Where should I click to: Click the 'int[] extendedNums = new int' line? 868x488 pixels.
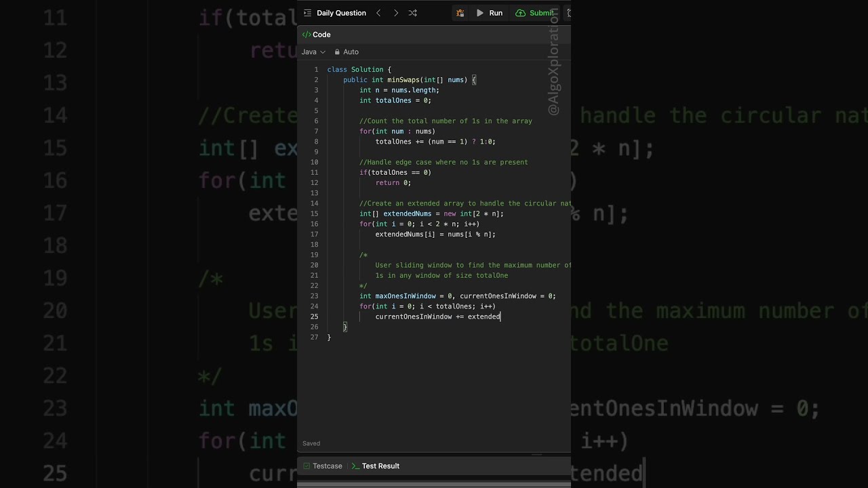(x=431, y=213)
